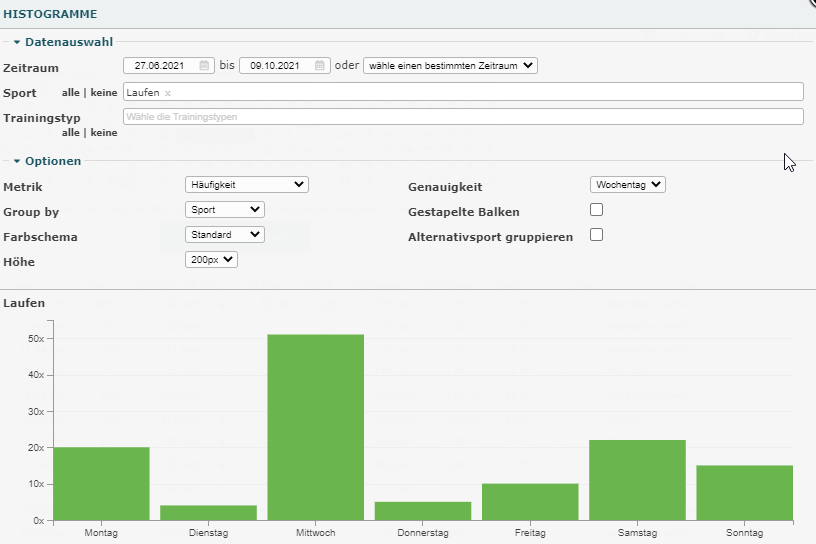Image resolution: width=816 pixels, height=544 pixels.
Task: Open calendar picker for end date
Action: (x=320, y=66)
